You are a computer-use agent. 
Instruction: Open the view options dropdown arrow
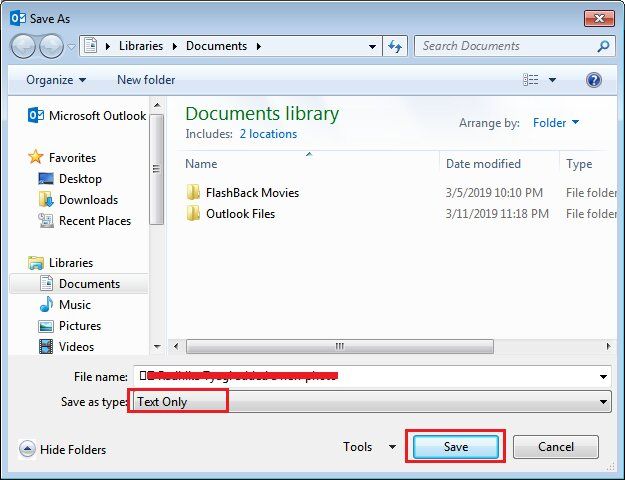(x=552, y=80)
